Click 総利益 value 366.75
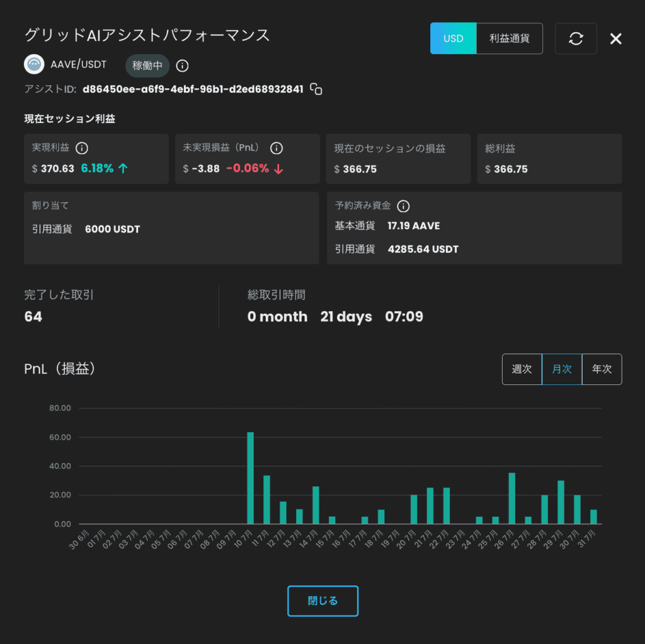Viewport: 645px width, 644px height. 511,169
